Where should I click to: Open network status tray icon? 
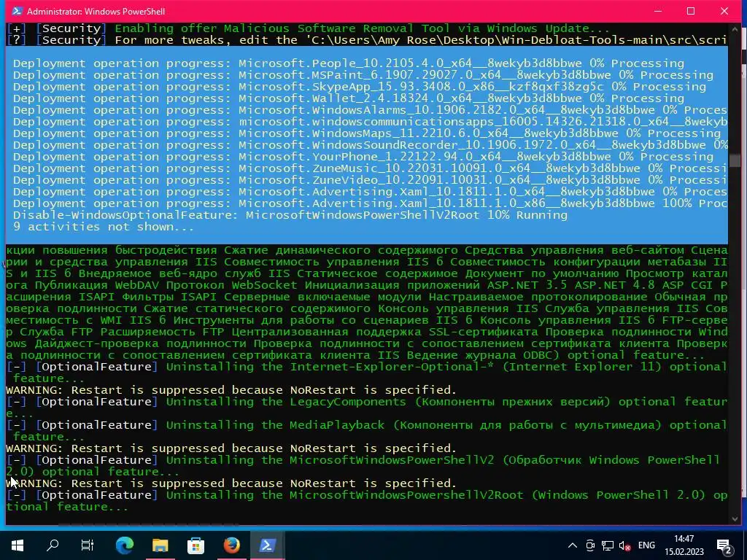(x=608, y=545)
